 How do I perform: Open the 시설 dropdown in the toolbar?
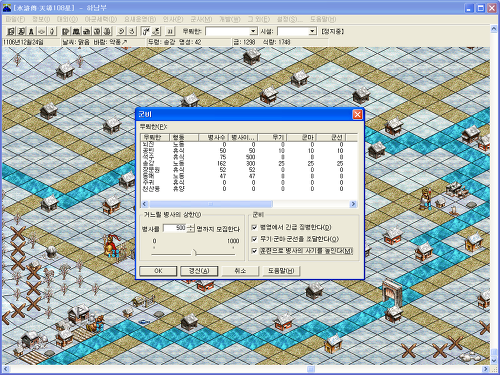coord(312,31)
